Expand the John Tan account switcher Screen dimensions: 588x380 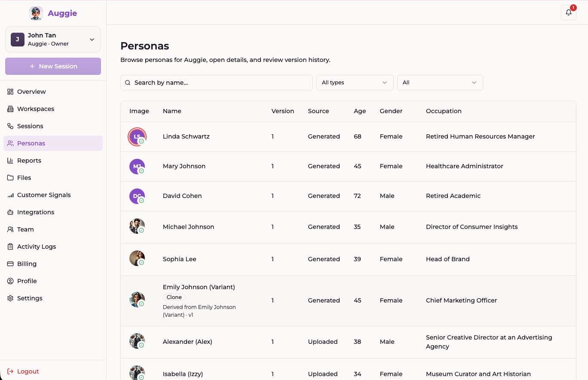[x=53, y=39]
